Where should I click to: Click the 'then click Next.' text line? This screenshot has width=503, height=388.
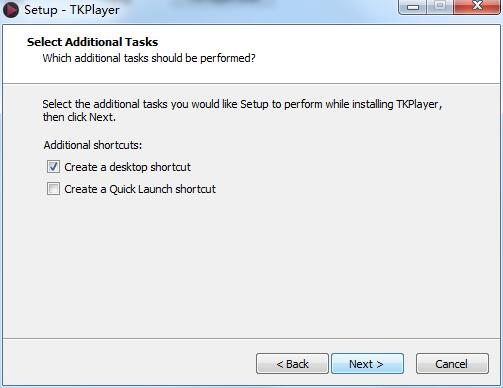click(79, 117)
